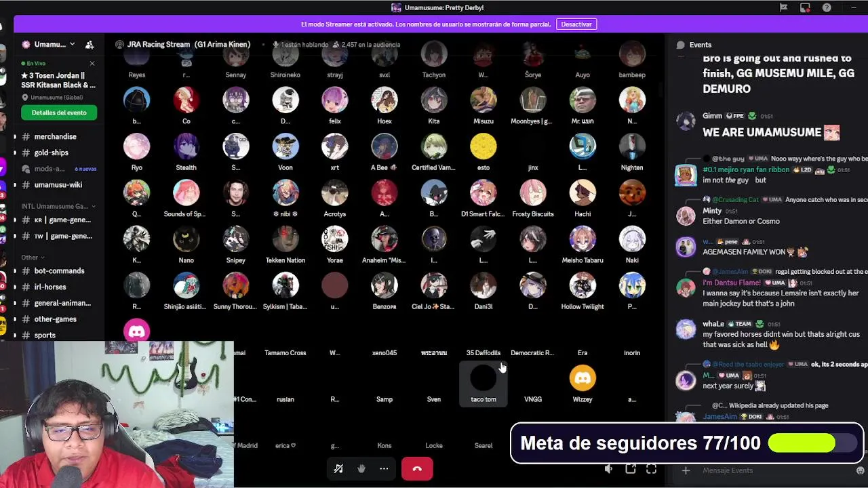Click the raise hand icon
The width and height of the screenshot is (868, 488).
[361, 468]
